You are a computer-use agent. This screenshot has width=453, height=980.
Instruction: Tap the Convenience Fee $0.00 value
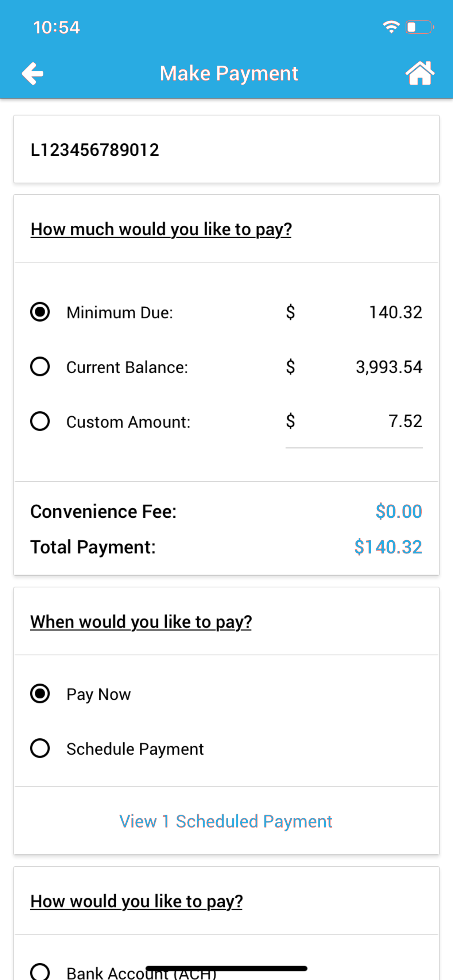click(x=399, y=511)
